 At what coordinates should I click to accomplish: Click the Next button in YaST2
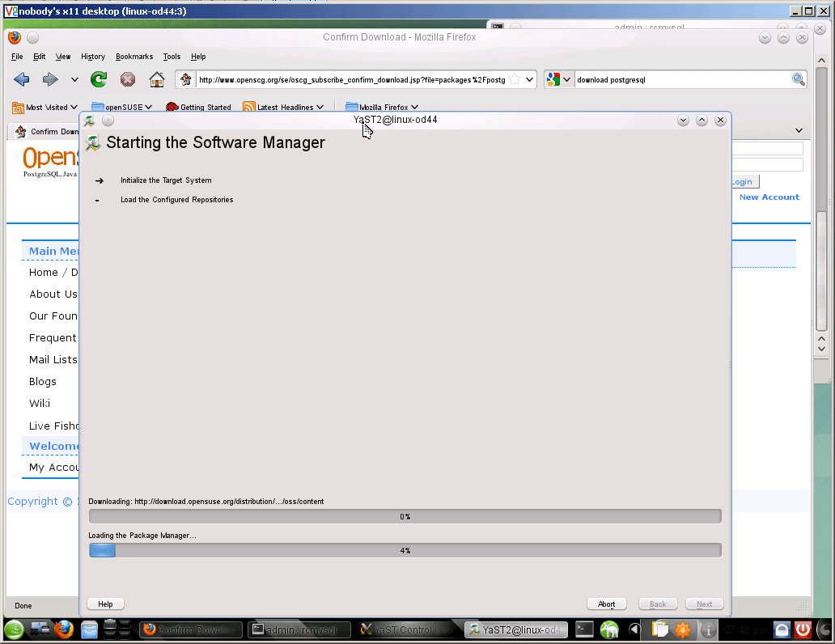tap(705, 604)
